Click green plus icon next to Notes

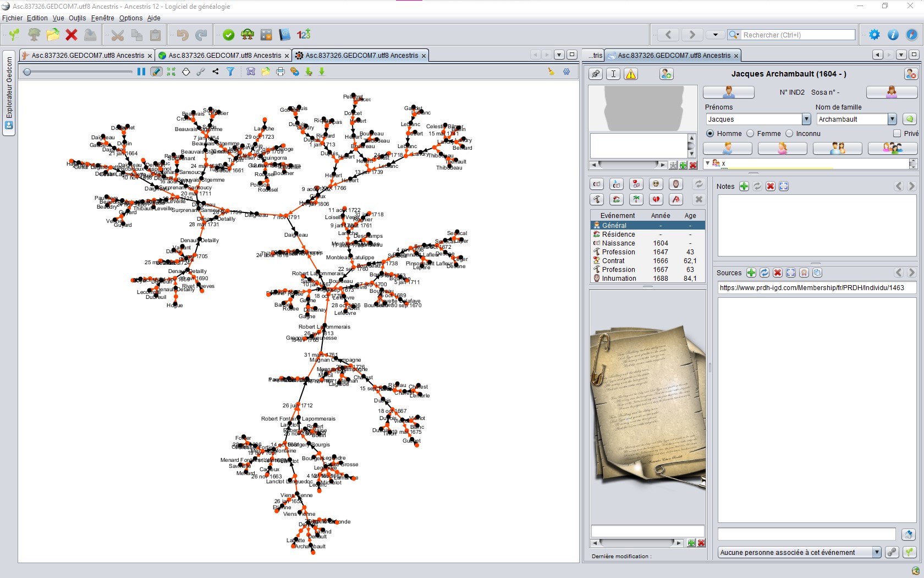tap(744, 187)
